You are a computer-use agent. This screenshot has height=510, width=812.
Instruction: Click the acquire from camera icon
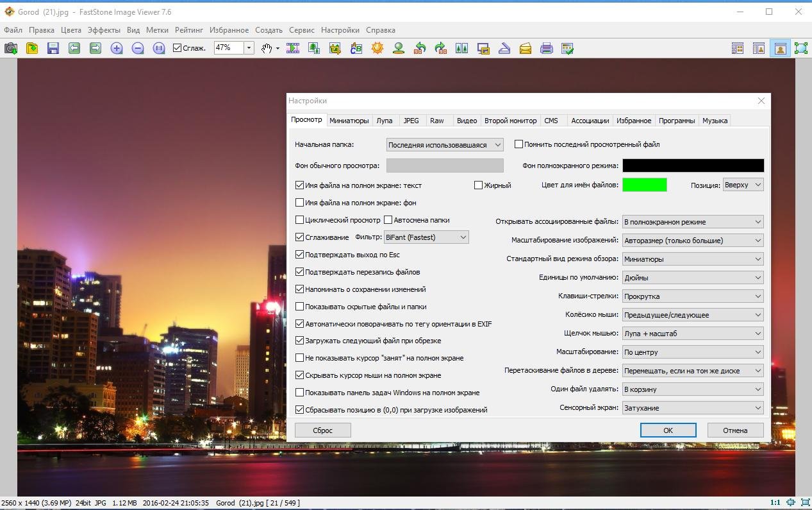coord(11,48)
